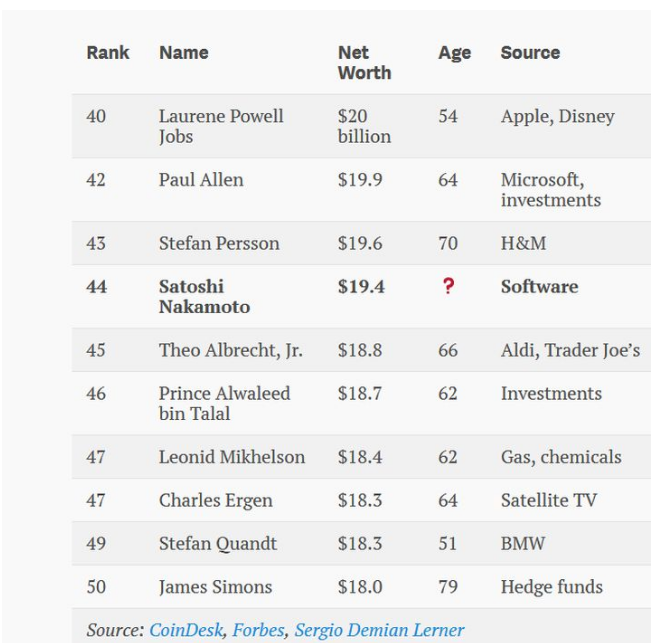This screenshot has width=651, height=643.
Task: Follow the Forbes source link
Action: [x=258, y=630]
